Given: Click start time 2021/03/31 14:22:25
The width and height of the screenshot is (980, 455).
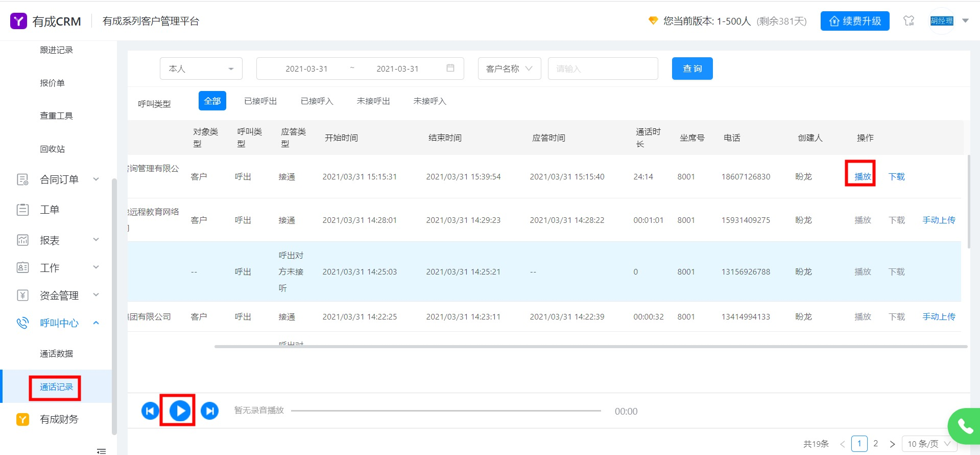Looking at the screenshot, I should 360,316.
